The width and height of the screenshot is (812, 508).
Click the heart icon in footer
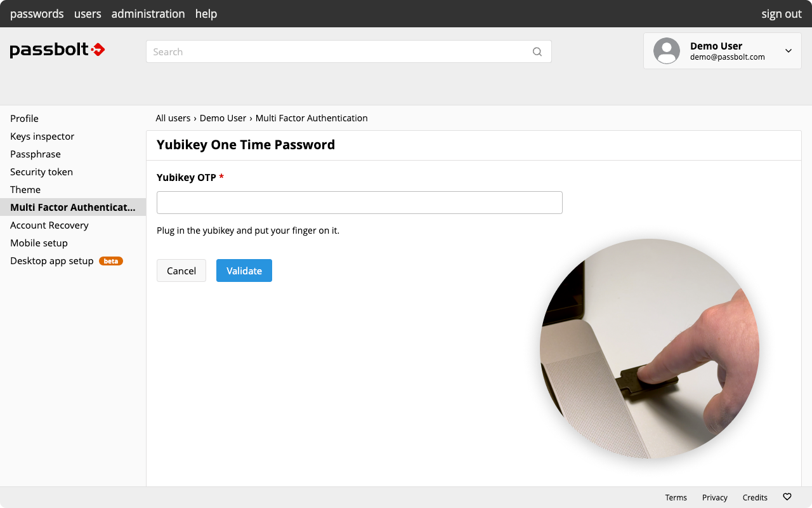[787, 497]
